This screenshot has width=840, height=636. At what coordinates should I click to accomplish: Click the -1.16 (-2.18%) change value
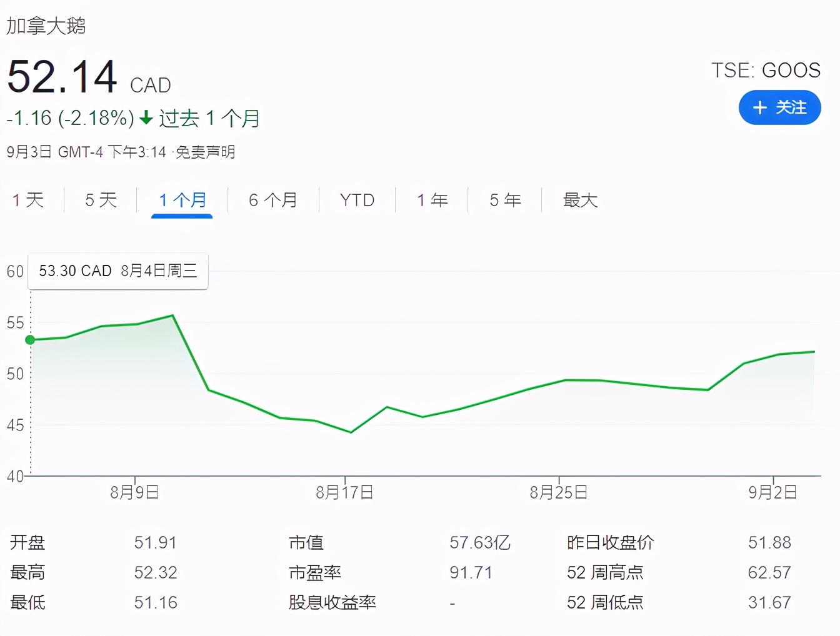(x=70, y=117)
